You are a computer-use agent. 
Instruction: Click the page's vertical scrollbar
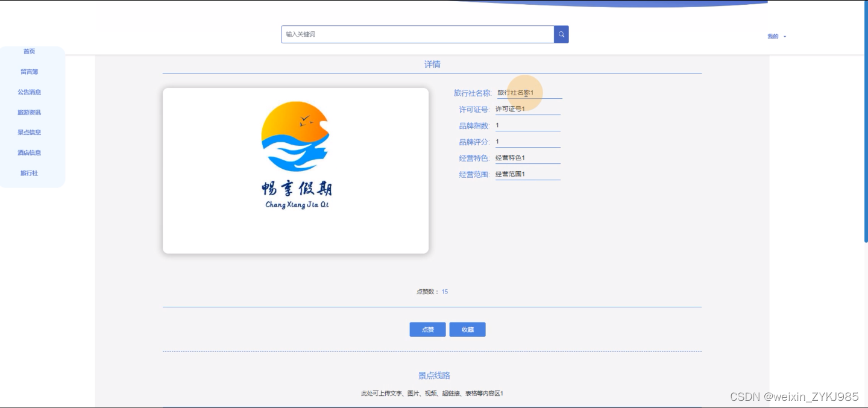tap(866, 121)
